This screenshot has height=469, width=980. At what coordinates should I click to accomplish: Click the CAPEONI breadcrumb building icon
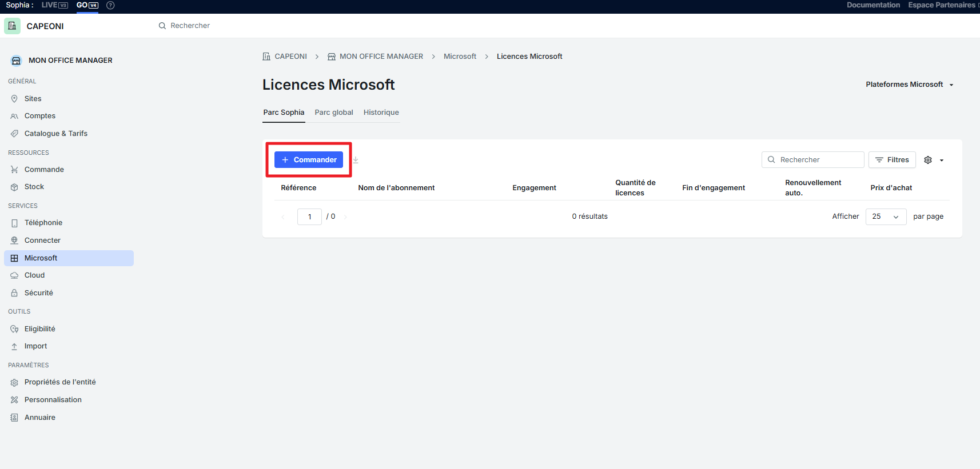(x=266, y=57)
